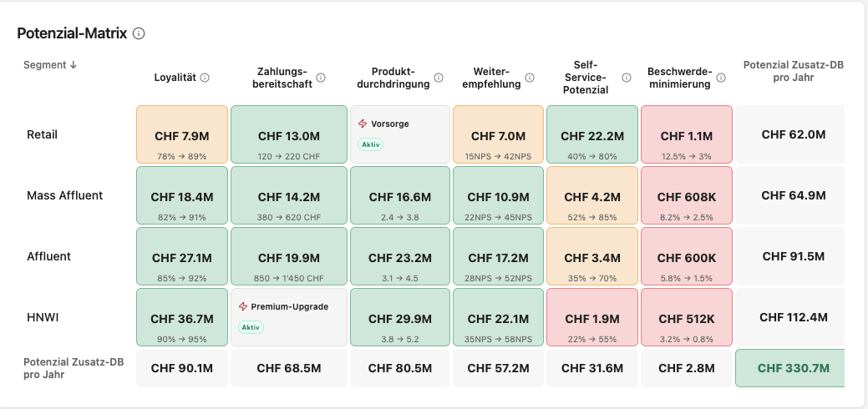868x409 pixels.
Task: Sort by the Segment column header
Action: point(50,65)
